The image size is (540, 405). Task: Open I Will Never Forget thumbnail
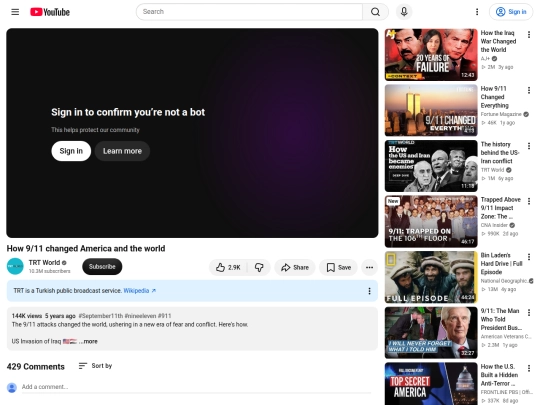tap(431, 333)
